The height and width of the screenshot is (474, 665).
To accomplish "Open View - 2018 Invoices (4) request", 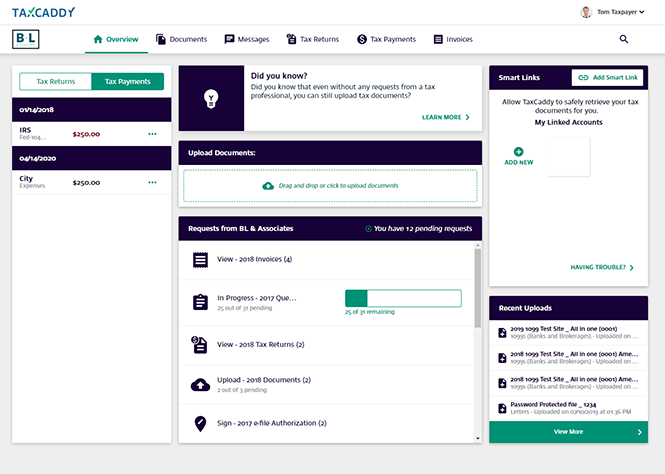I will (327, 260).
